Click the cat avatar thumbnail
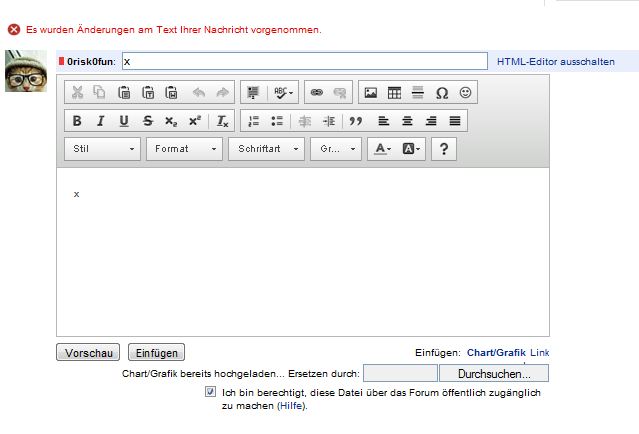Viewport: 639px width, 434px height. coord(26,71)
